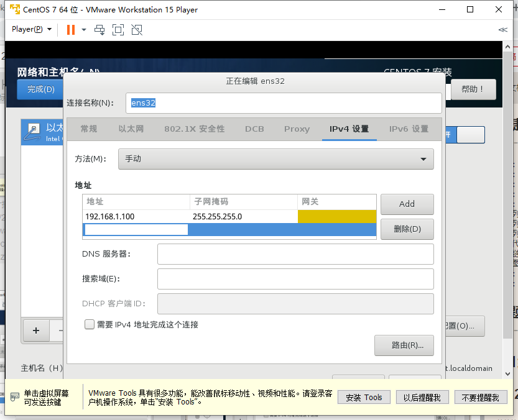
Task: Click the keyboard icon in the hint bar
Action: coord(15,396)
